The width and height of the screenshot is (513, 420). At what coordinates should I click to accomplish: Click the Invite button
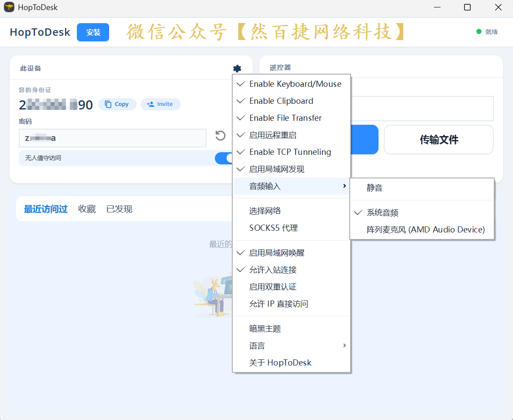[x=160, y=104]
